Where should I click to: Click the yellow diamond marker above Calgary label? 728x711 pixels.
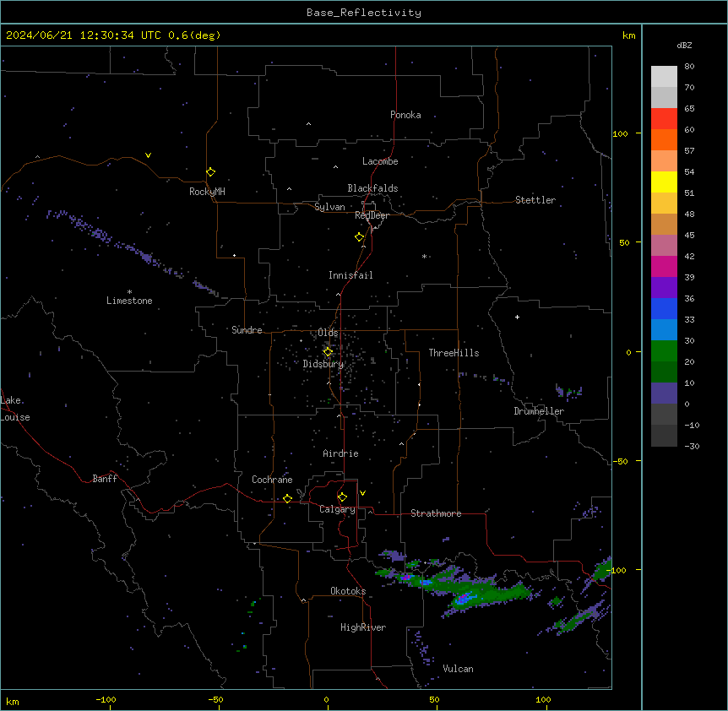pos(342,497)
